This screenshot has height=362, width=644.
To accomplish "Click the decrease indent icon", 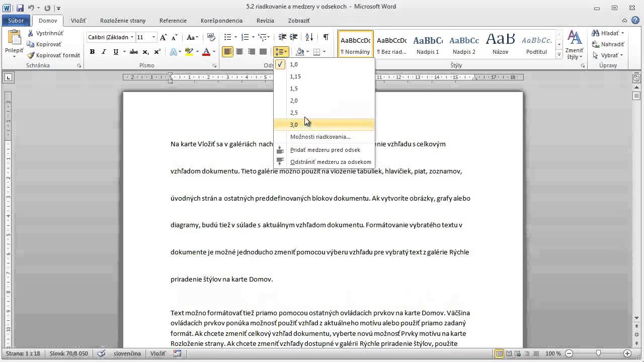I will [282, 37].
